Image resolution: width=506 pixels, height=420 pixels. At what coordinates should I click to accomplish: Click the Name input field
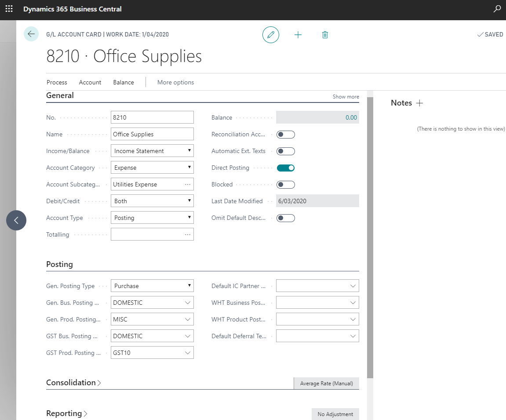152,134
